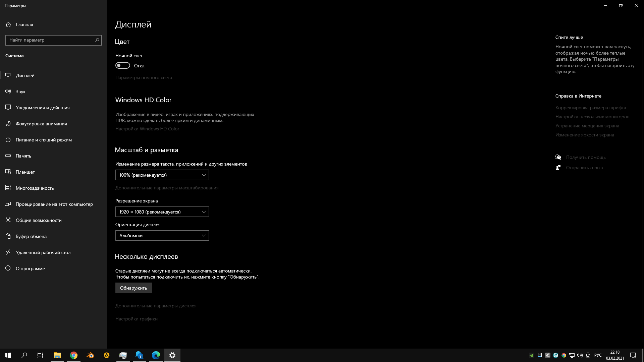
Task: Click the Удаленный рабочий стол icon
Action: 8,252
